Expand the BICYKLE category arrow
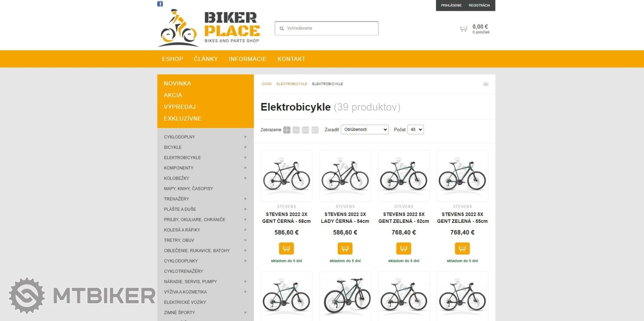Image resolution: width=644 pixels, height=321 pixels. (x=246, y=147)
